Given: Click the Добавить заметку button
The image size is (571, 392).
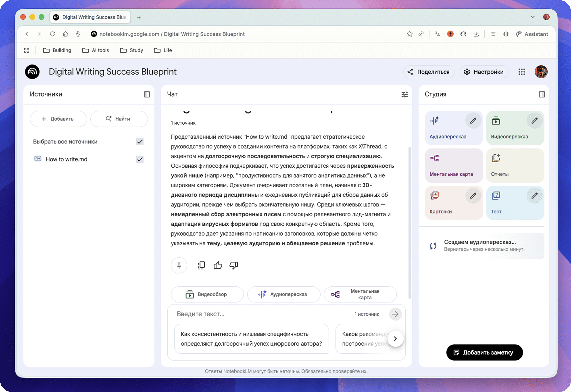Looking at the screenshot, I should coord(484,352).
